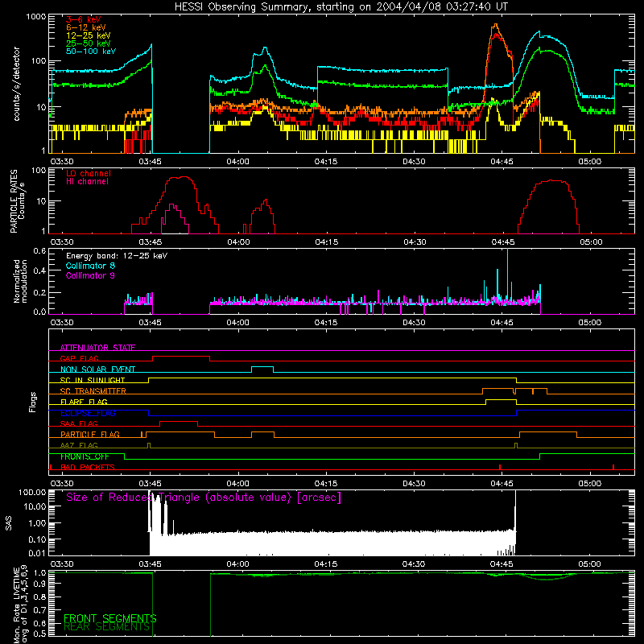Click the HI channel legend entry
The image size is (644, 644).
pyautogui.click(x=88, y=181)
